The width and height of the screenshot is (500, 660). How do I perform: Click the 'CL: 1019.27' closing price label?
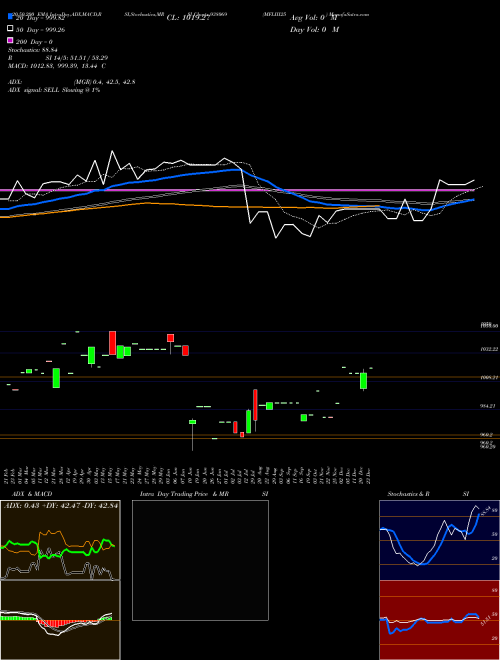tap(188, 18)
